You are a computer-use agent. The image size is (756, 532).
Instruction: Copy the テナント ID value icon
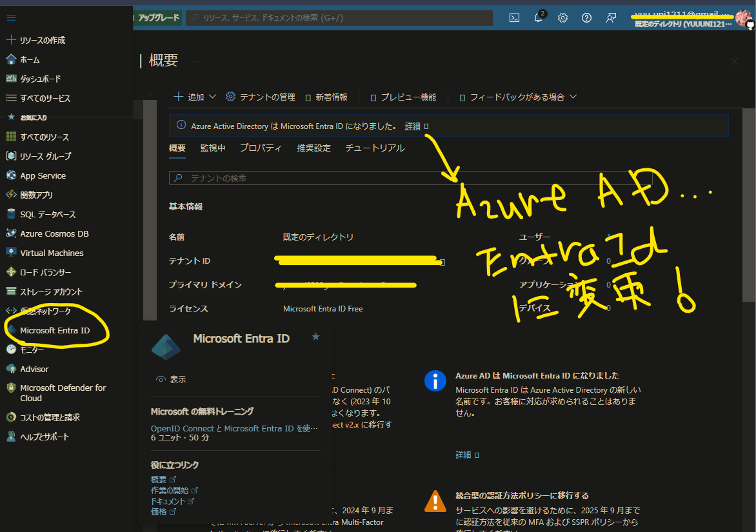442,262
